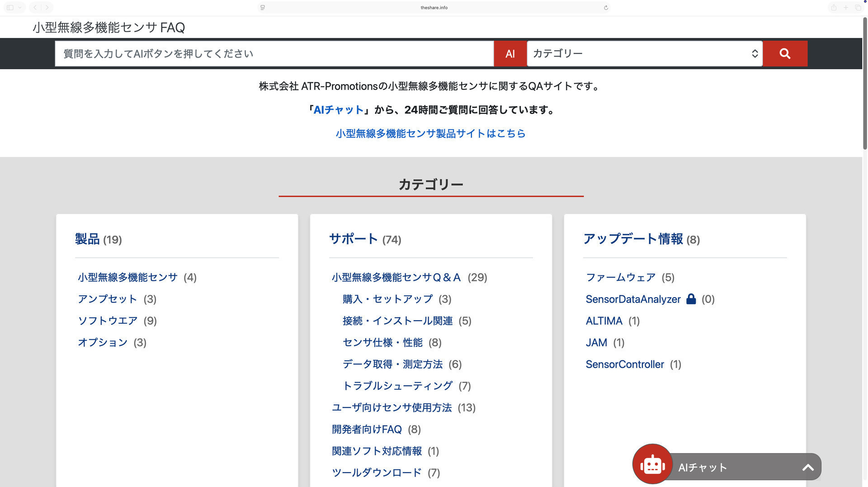Click the page vertical scrollbar
The height and width of the screenshot is (487, 868).
[x=865, y=84]
